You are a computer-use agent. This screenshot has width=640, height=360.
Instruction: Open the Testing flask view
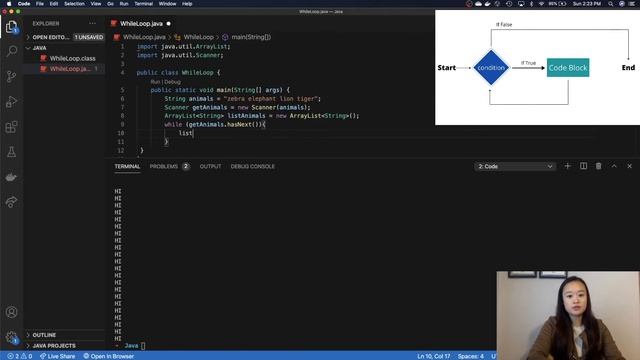pyautogui.click(x=11, y=152)
